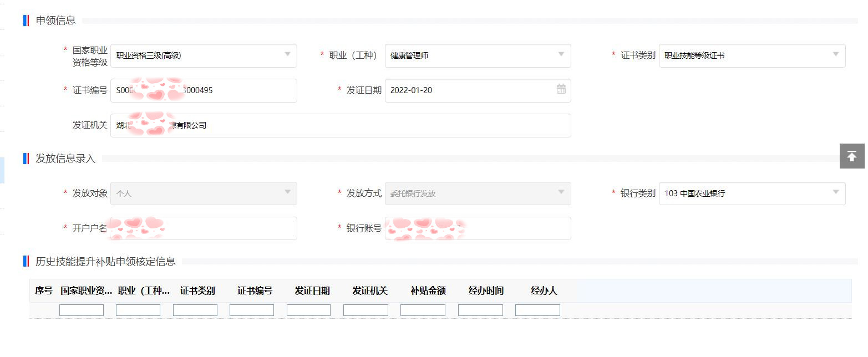Open the 银行类别 dropdown
The image size is (868, 357).
(x=835, y=192)
